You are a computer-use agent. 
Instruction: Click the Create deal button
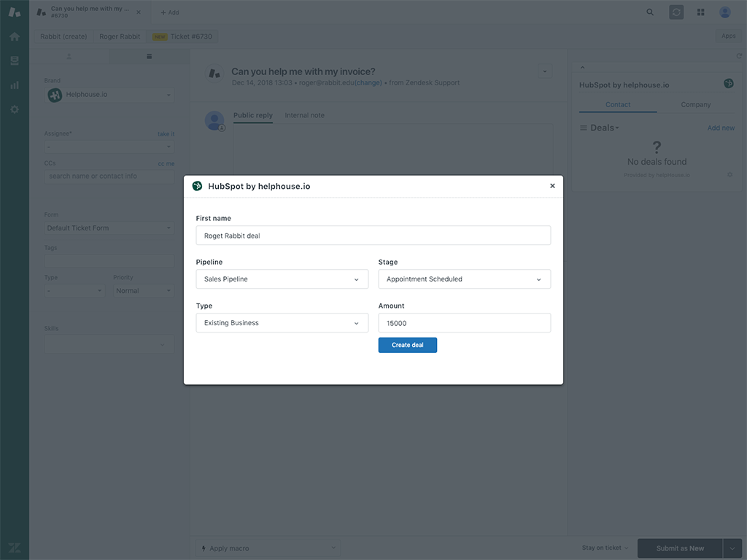click(x=407, y=345)
